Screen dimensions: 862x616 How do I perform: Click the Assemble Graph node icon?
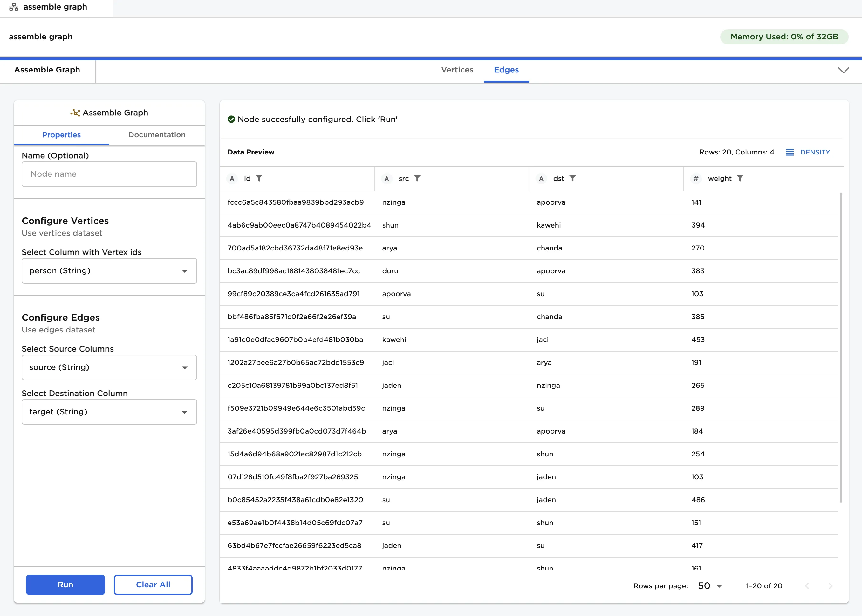point(75,113)
